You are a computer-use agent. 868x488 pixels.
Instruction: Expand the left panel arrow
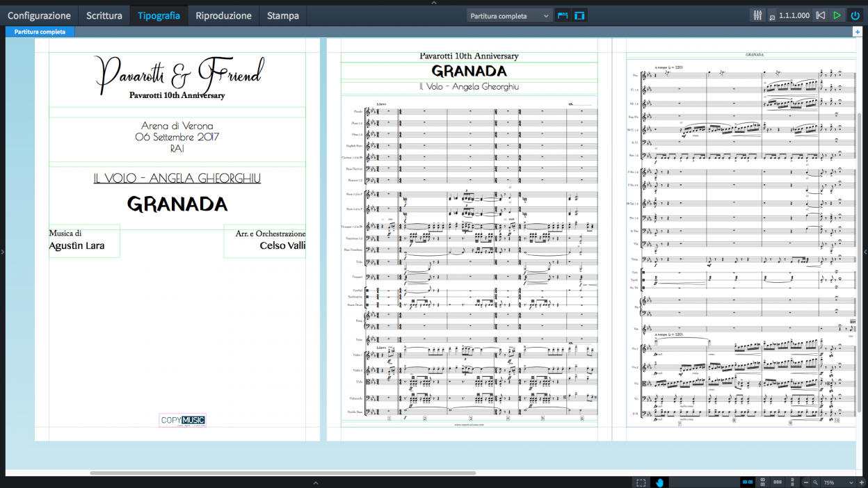pyautogui.click(x=3, y=252)
